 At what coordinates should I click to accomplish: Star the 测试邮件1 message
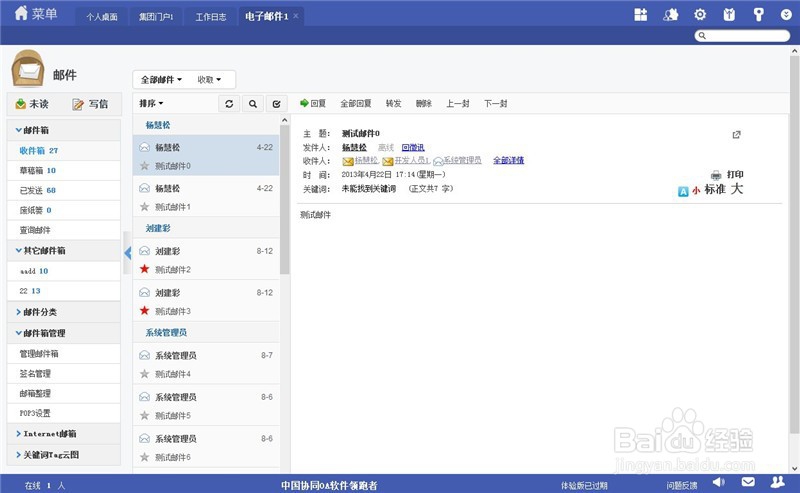(144, 207)
